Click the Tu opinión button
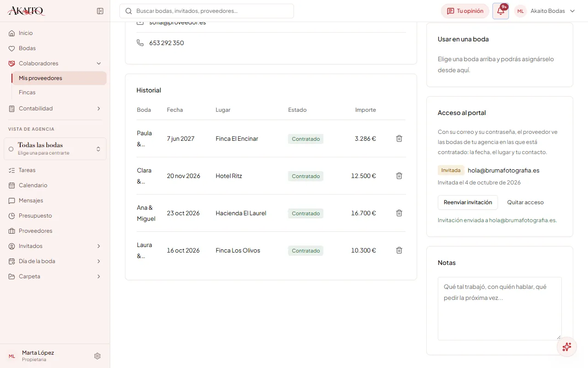Image resolution: width=588 pixels, height=368 pixels. coord(465,11)
